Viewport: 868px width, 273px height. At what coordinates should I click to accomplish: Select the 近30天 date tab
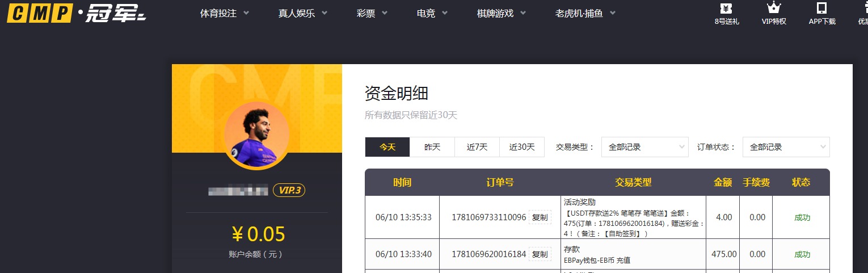pyautogui.click(x=522, y=147)
